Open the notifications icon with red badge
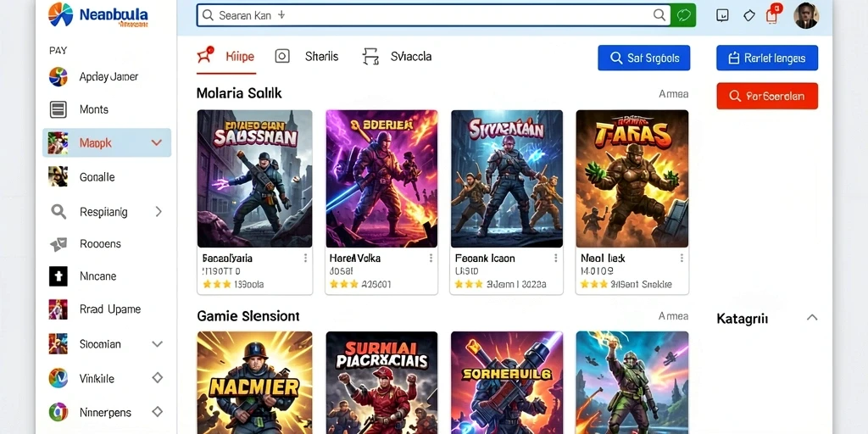Image resolution: width=868 pixels, height=434 pixels. [x=772, y=14]
